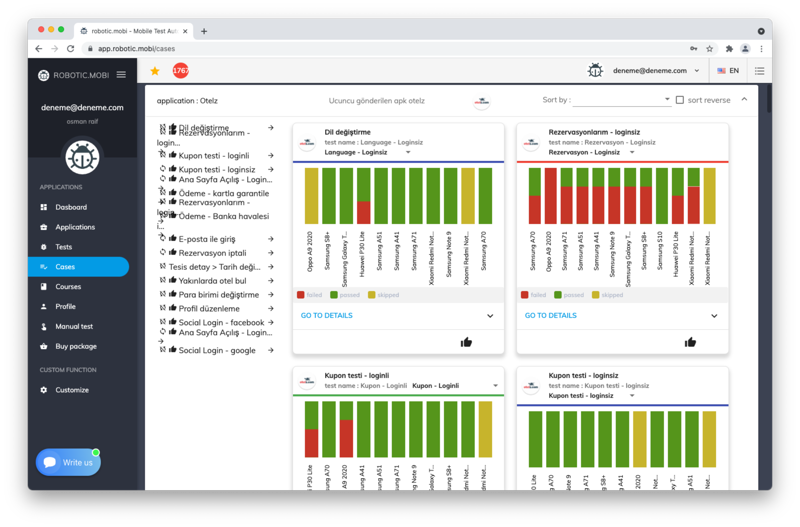This screenshot has width=800, height=527.
Task: Click the bug avatar next to deneme@deneme.com
Action: tap(595, 71)
